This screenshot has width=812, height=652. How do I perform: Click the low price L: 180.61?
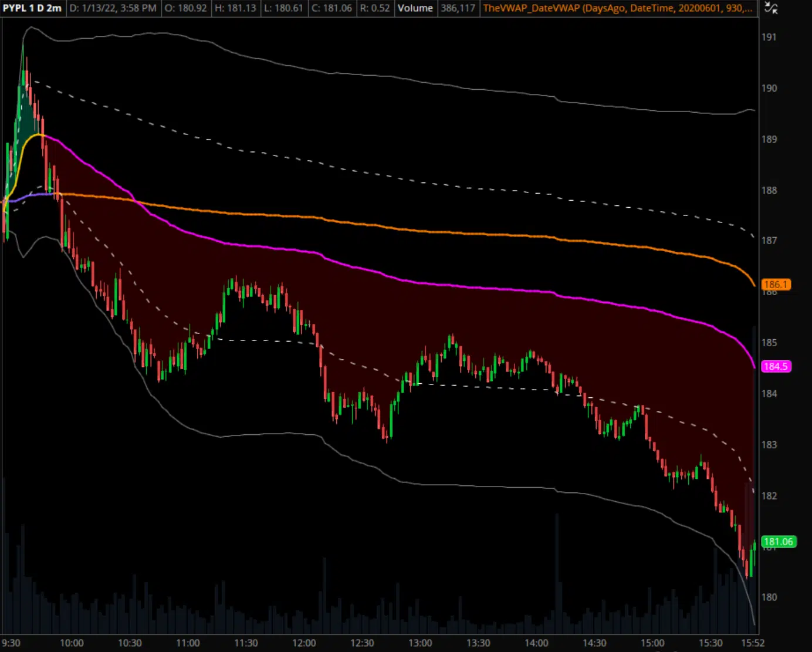(x=284, y=8)
